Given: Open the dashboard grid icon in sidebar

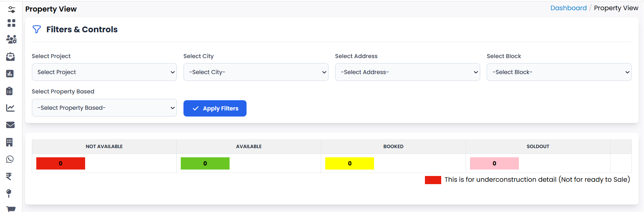Looking at the screenshot, I should pyautogui.click(x=11, y=23).
